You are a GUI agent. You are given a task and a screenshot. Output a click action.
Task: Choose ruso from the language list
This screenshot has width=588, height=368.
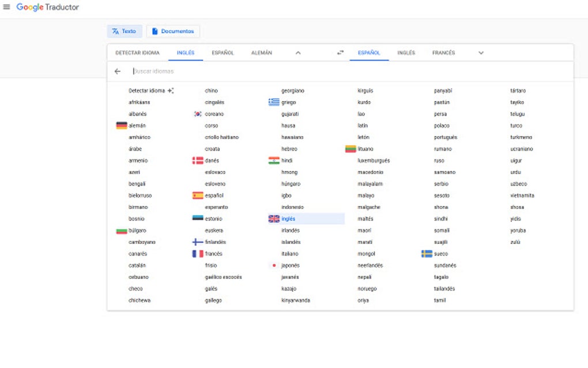click(439, 160)
